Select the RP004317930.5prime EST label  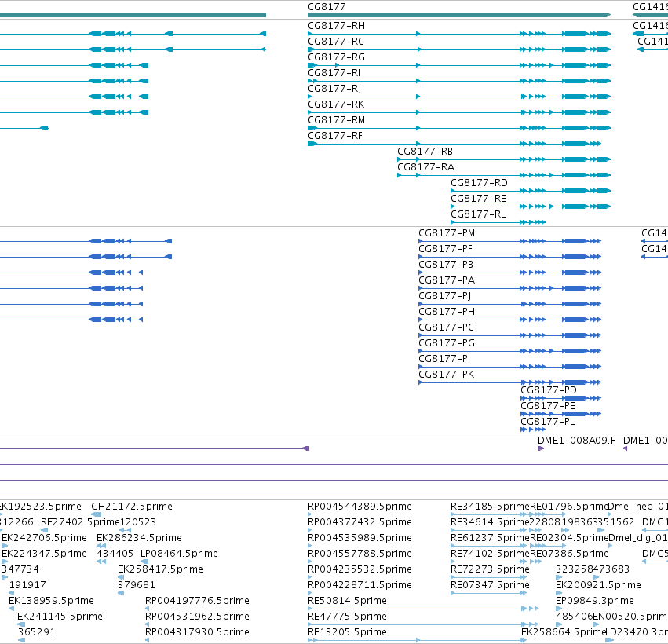coord(197,632)
